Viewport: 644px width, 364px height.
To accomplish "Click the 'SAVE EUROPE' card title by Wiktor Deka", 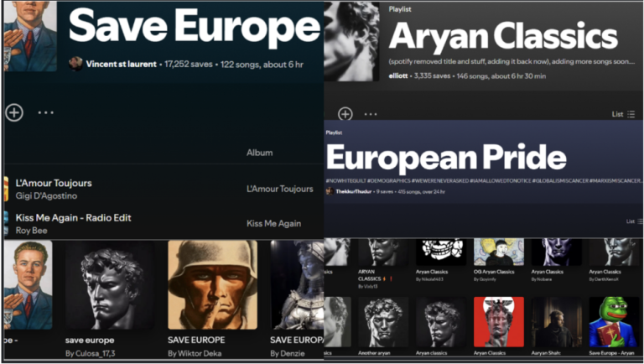I will [196, 341].
